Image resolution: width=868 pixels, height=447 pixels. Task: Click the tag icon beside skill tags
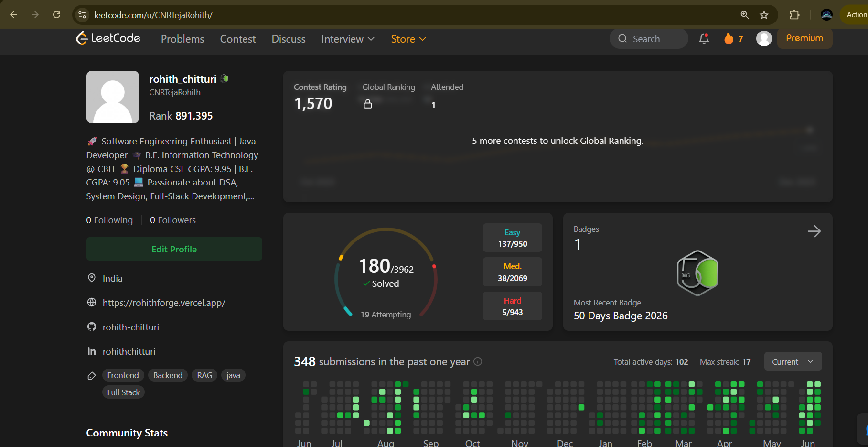[x=92, y=376]
